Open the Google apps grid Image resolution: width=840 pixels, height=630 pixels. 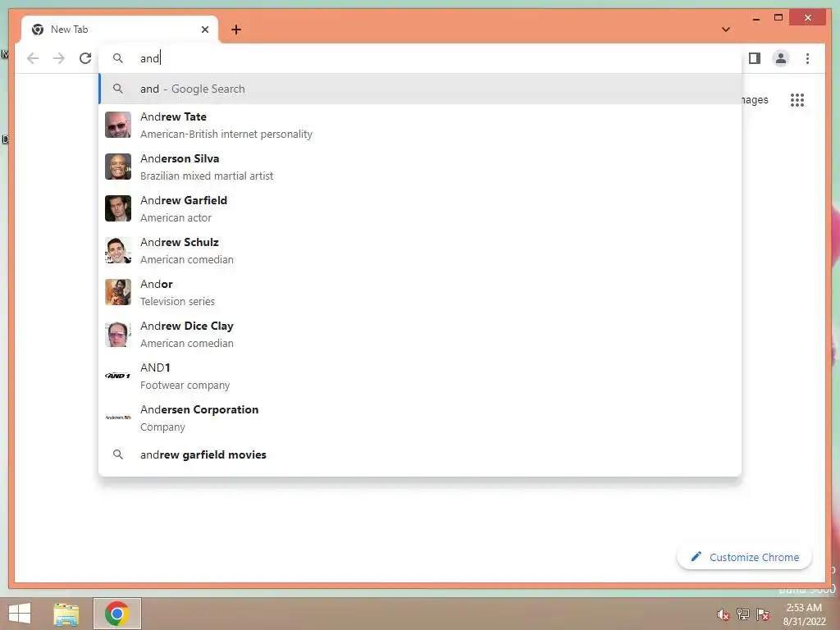[797, 99]
